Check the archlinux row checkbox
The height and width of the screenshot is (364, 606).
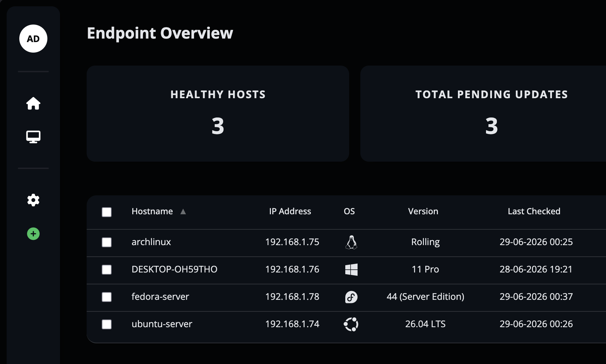[x=107, y=242]
